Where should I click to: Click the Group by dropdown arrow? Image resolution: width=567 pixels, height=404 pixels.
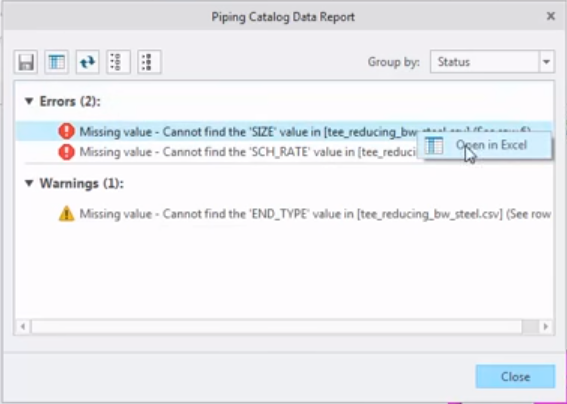[x=546, y=62]
